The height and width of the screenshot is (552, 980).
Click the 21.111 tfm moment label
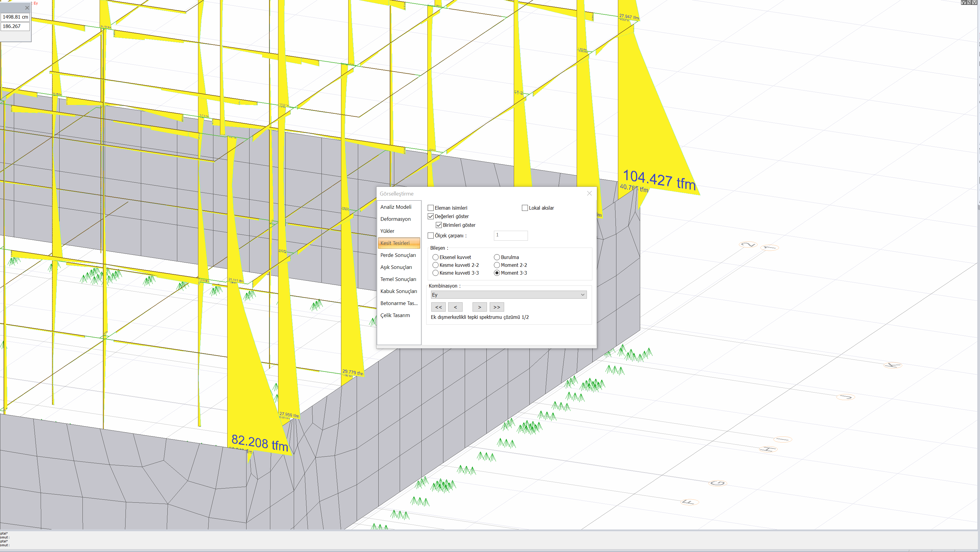(236, 281)
